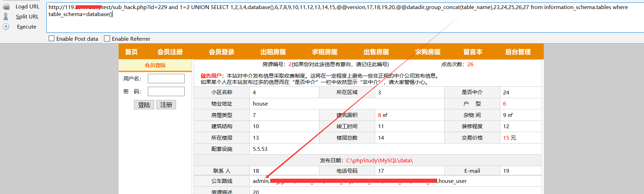The height and width of the screenshot is (194, 644).
Task: Click the 公车路线 label cell
Action: point(222,181)
